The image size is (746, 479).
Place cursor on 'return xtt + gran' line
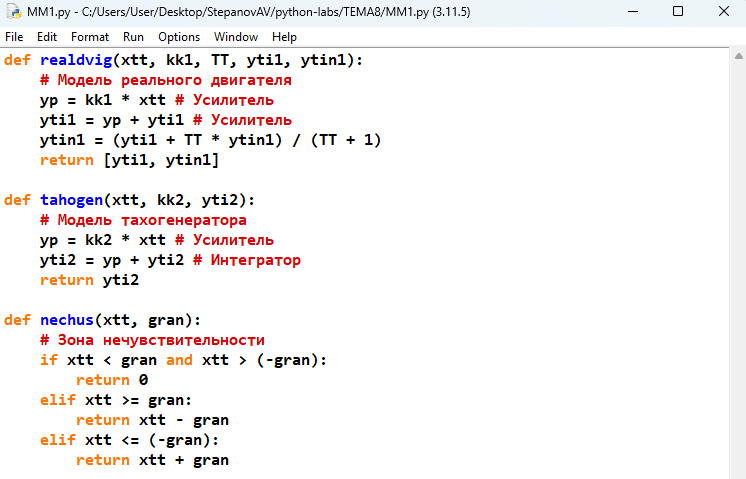click(152, 460)
